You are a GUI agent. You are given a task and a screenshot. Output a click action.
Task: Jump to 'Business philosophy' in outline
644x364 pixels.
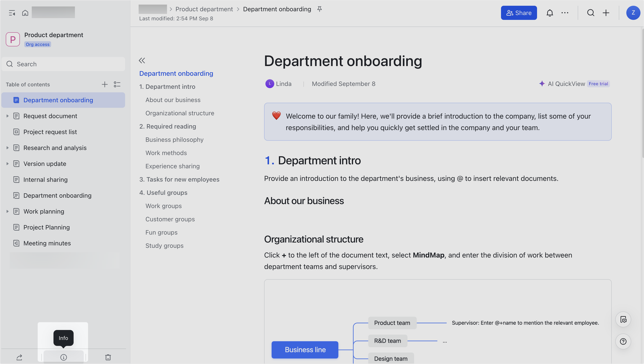click(x=174, y=140)
